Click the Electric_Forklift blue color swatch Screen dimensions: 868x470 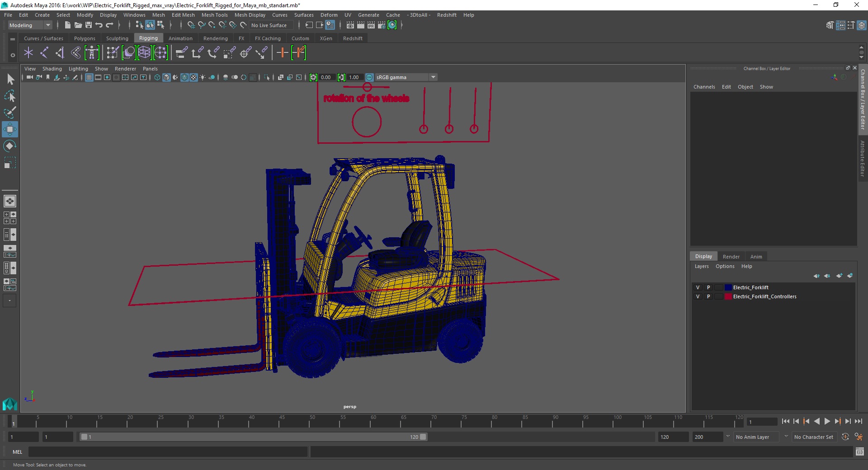[728, 287]
